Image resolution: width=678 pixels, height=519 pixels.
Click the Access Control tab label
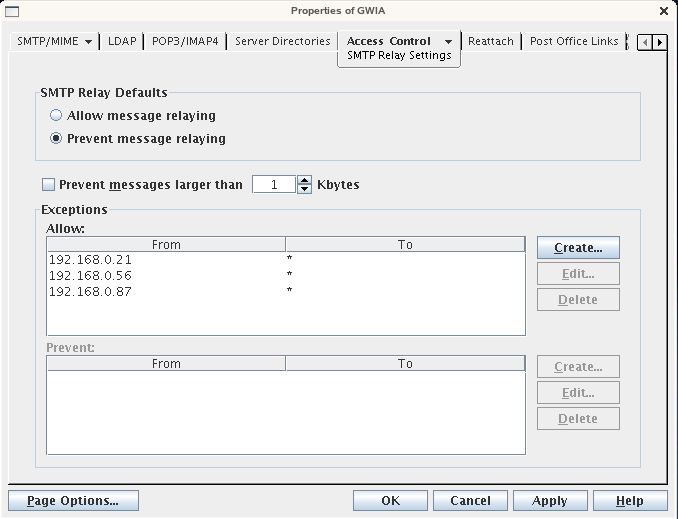[389, 42]
